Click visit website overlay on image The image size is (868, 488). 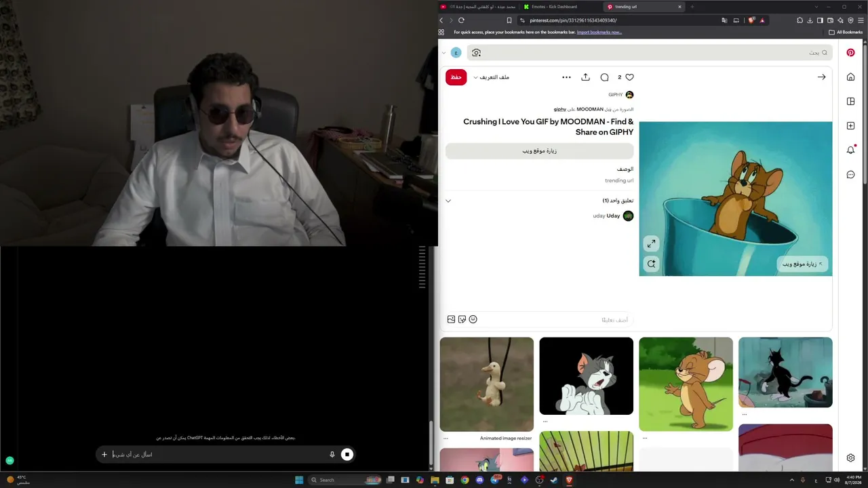tap(802, 264)
